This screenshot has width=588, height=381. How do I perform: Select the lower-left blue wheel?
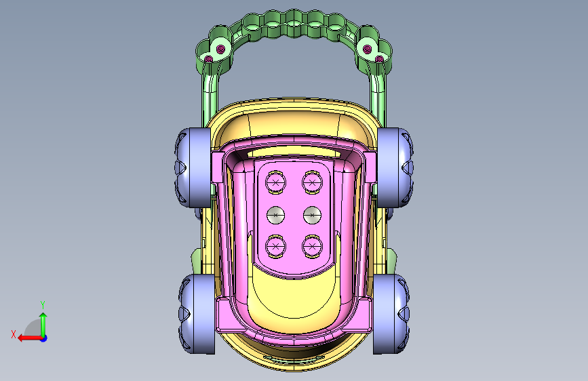pyautogui.click(x=197, y=313)
